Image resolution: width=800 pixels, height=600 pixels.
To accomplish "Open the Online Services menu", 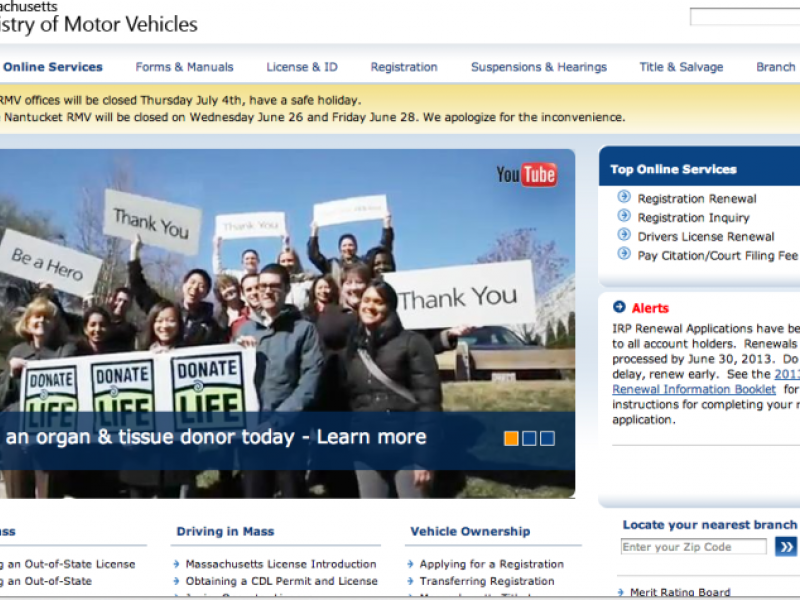I will (x=53, y=67).
